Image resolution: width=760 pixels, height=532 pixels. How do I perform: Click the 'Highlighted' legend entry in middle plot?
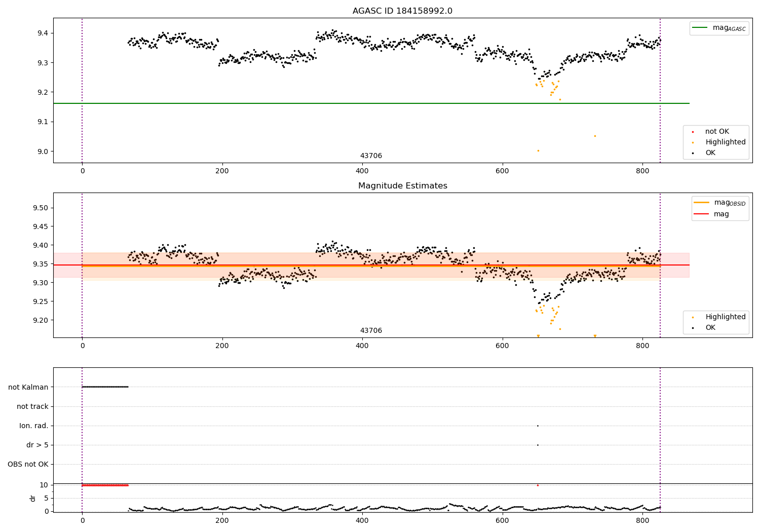(719, 317)
